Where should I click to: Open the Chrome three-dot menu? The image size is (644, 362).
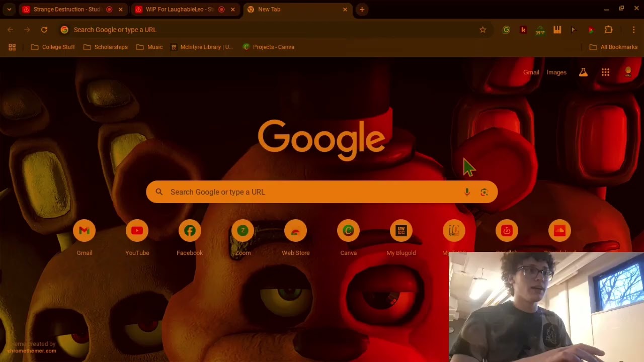click(x=634, y=30)
